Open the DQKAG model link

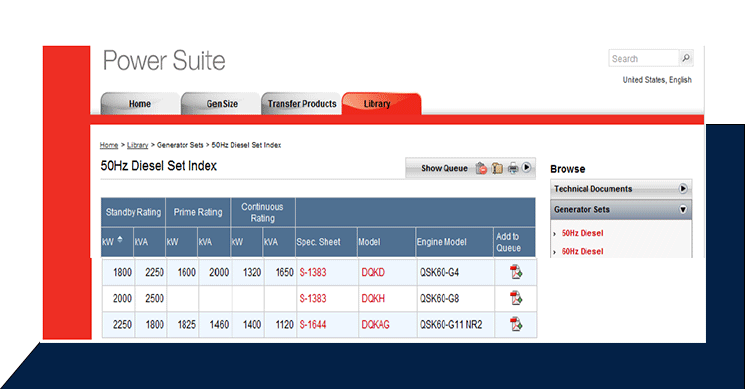(375, 324)
